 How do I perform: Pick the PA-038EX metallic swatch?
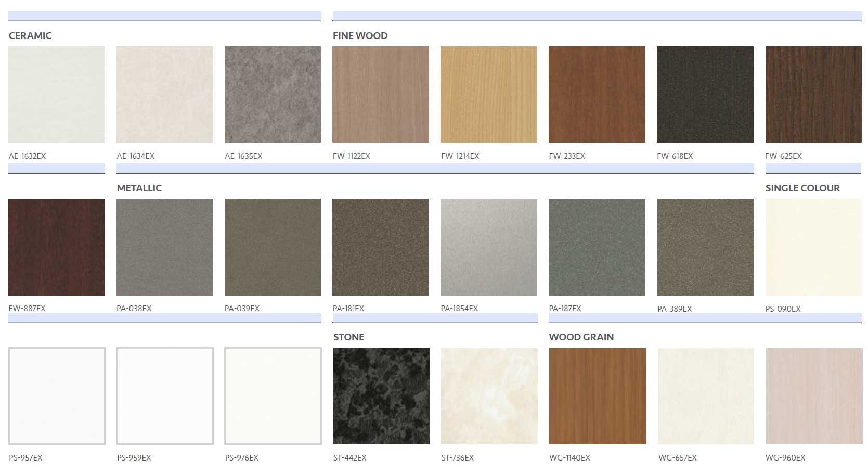coord(165,247)
